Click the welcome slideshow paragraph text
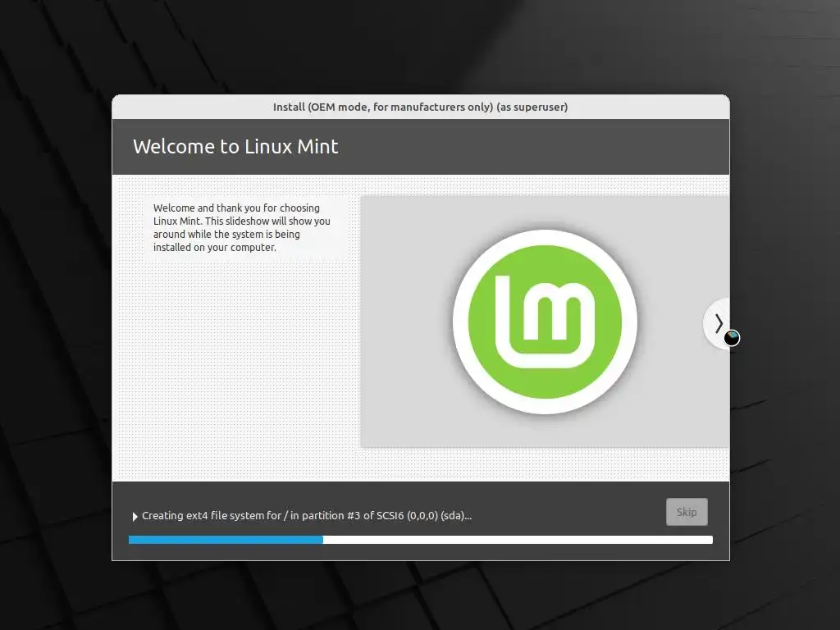840x630 pixels. (x=242, y=228)
